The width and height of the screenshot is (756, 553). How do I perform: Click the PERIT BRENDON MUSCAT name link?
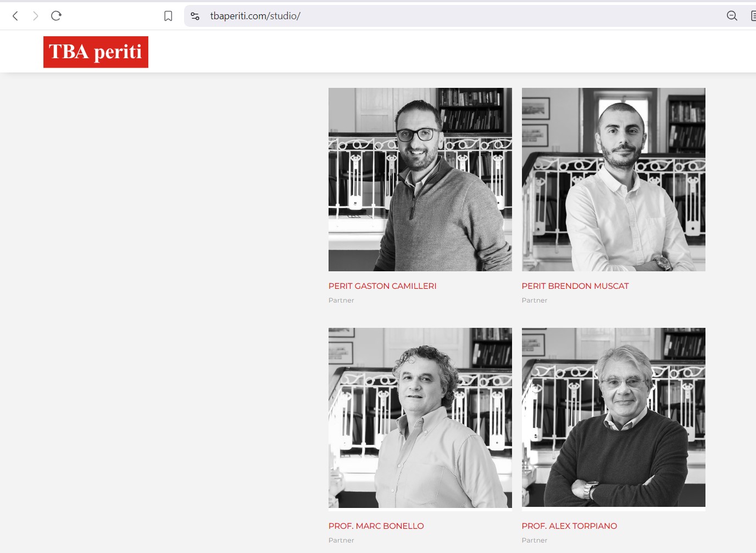pyautogui.click(x=575, y=286)
